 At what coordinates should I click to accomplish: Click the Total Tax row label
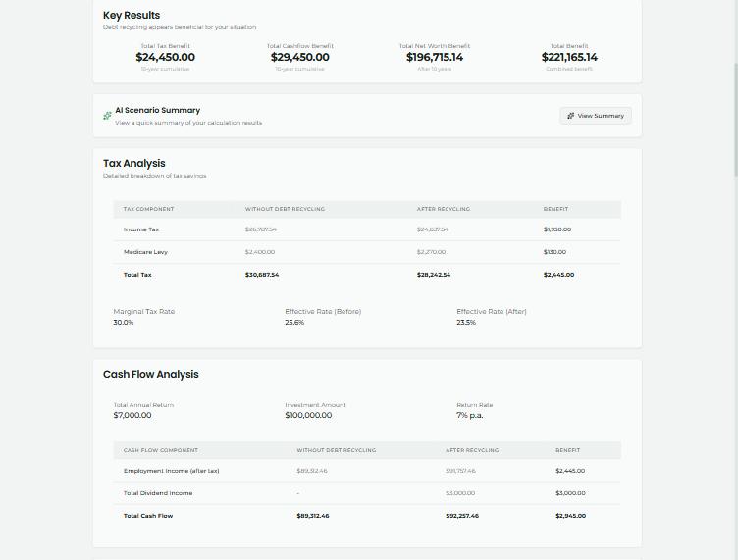click(x=137, y=275)
